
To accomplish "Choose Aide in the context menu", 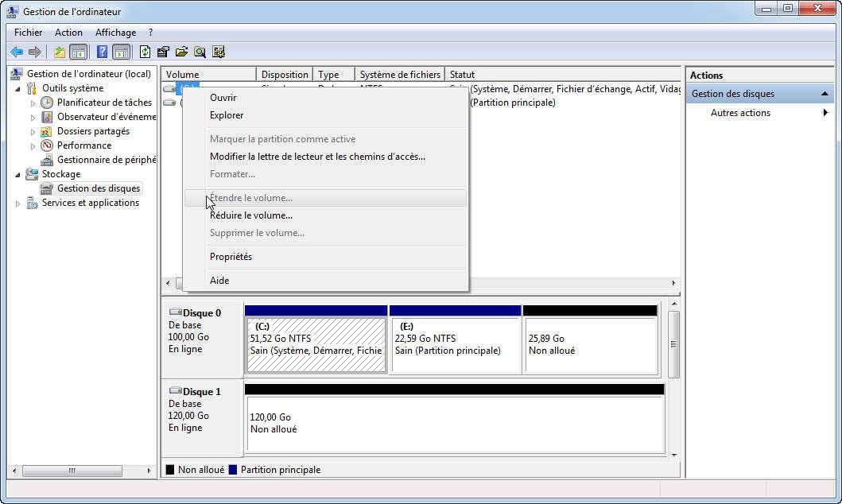I will (325, 281).
